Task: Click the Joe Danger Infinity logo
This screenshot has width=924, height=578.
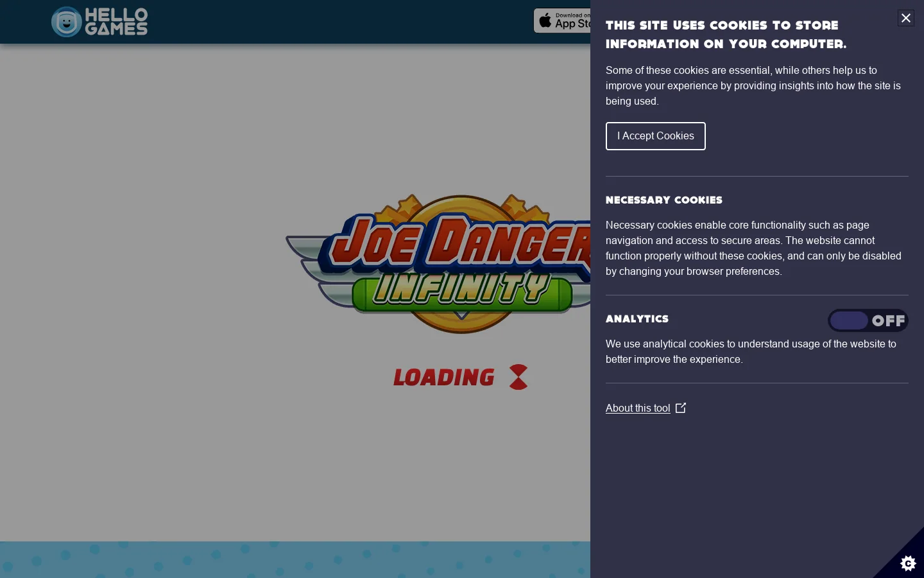Action: [x=438, y=264]
